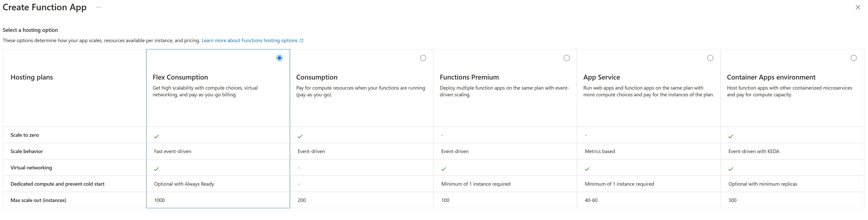868x220 pixels.
Task: Select the Flex Consumption radio button
Action: coord(279,58)
